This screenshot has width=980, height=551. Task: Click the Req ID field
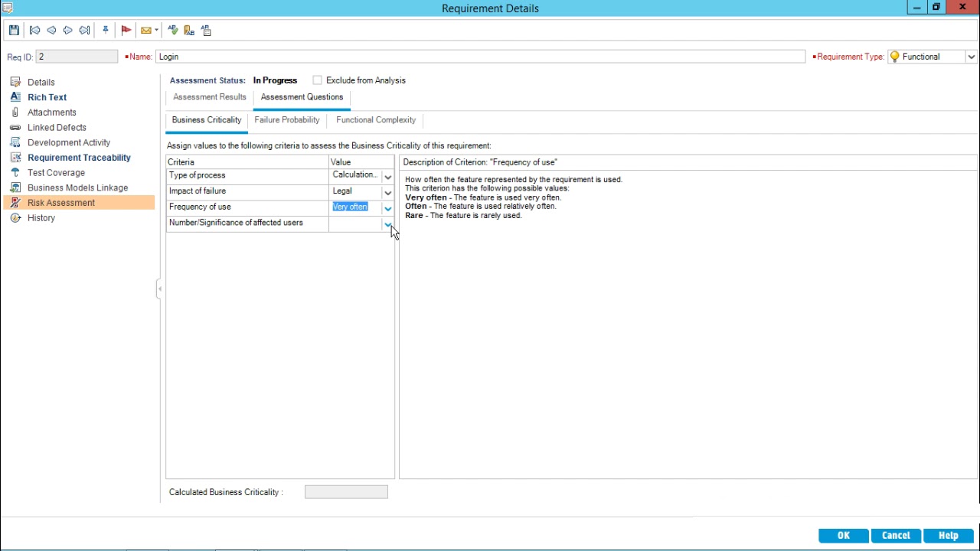click(77, 57)
